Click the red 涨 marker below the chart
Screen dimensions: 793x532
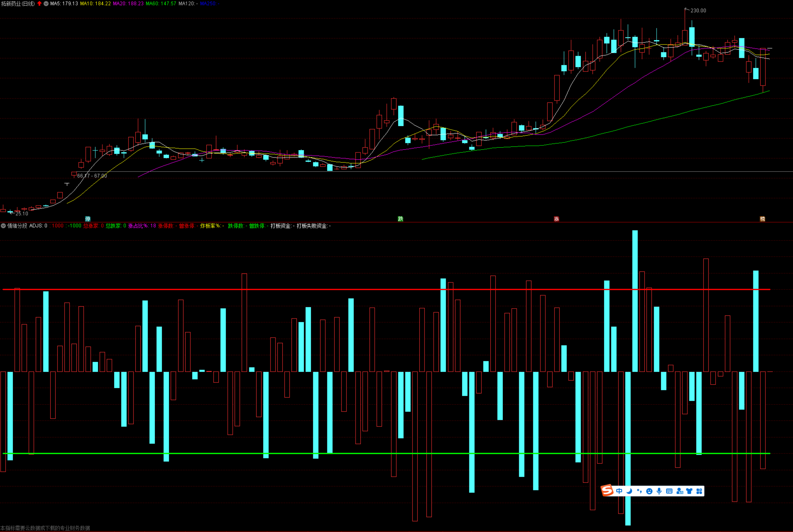click(x=557, y=219)
